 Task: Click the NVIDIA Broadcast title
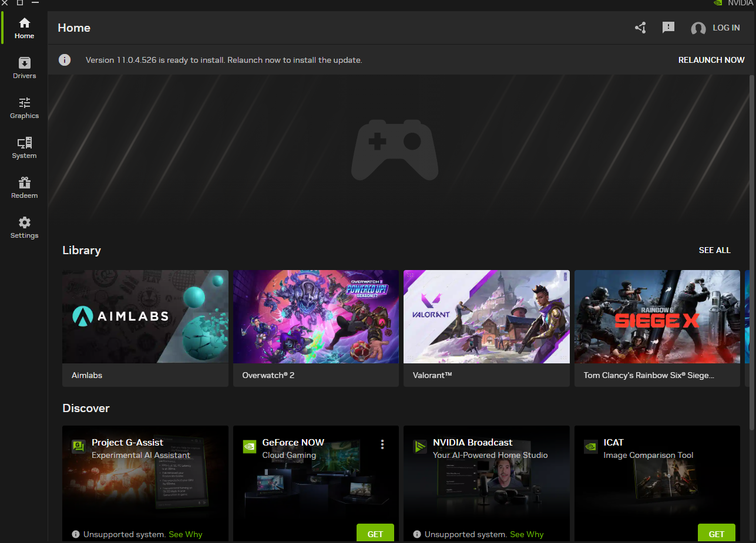(x=473, y=443)
